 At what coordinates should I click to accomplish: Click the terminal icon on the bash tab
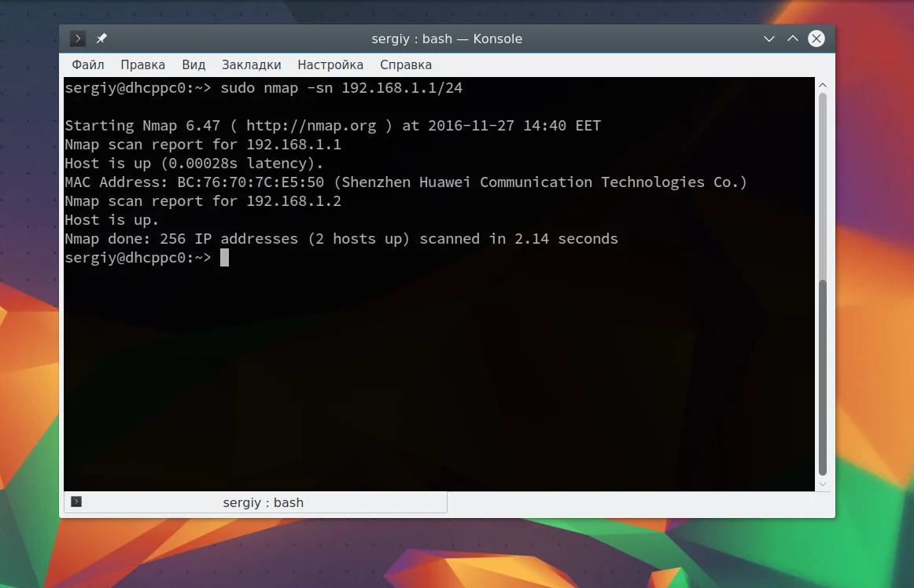point(76,502)
